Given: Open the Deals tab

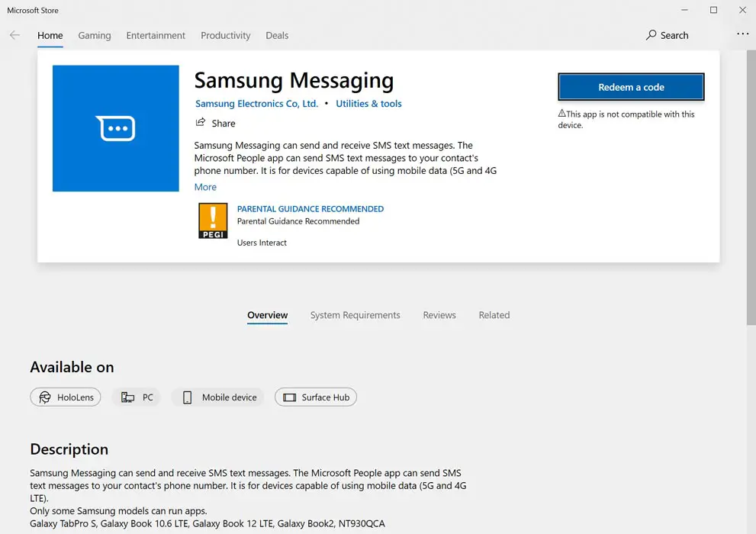Looking at the screenshot, I should pos(277,35).
